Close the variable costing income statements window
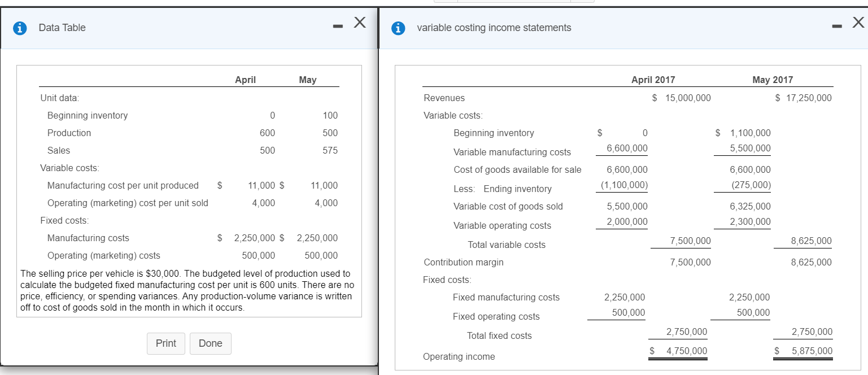The height and width of the screenshot is (375, 868). [858, 22]
